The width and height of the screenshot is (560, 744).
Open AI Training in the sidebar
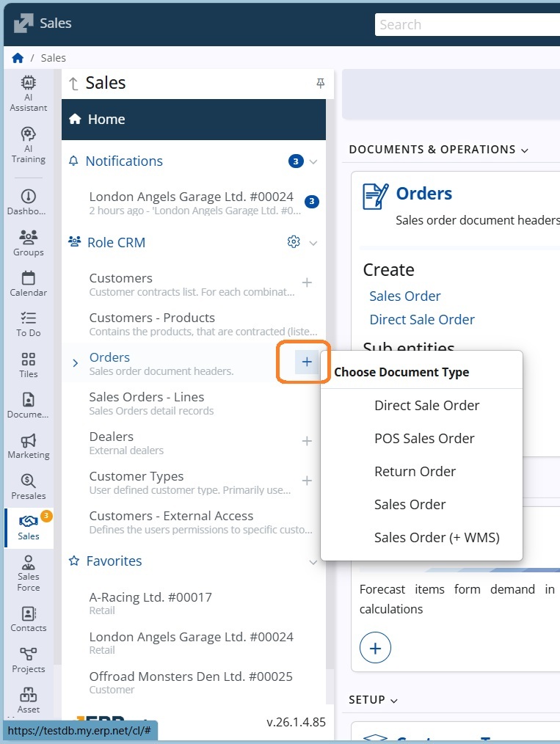[x=29, y=145]
